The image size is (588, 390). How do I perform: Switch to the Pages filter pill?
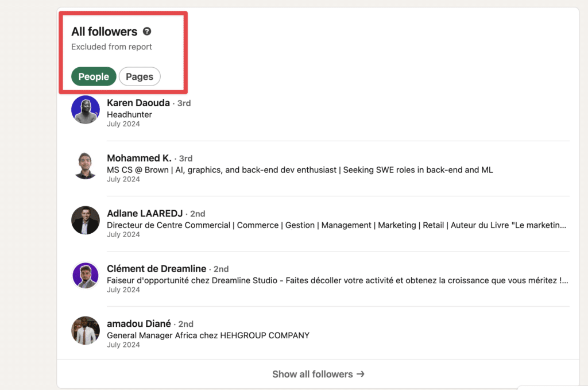click(140, 76)
